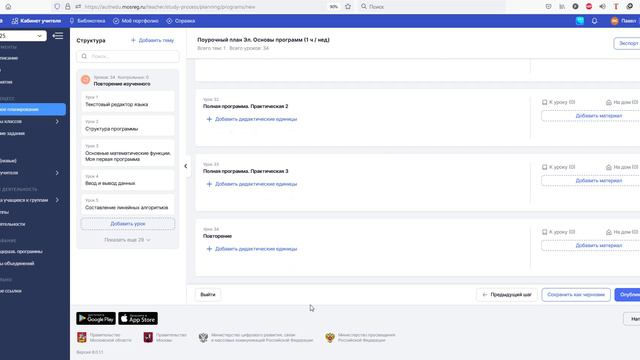The height and width of the screenshot is (360, 640).
Task: Add material for Практическая 2 lesson
Action: pyautogui.click(x=591, y=116)
